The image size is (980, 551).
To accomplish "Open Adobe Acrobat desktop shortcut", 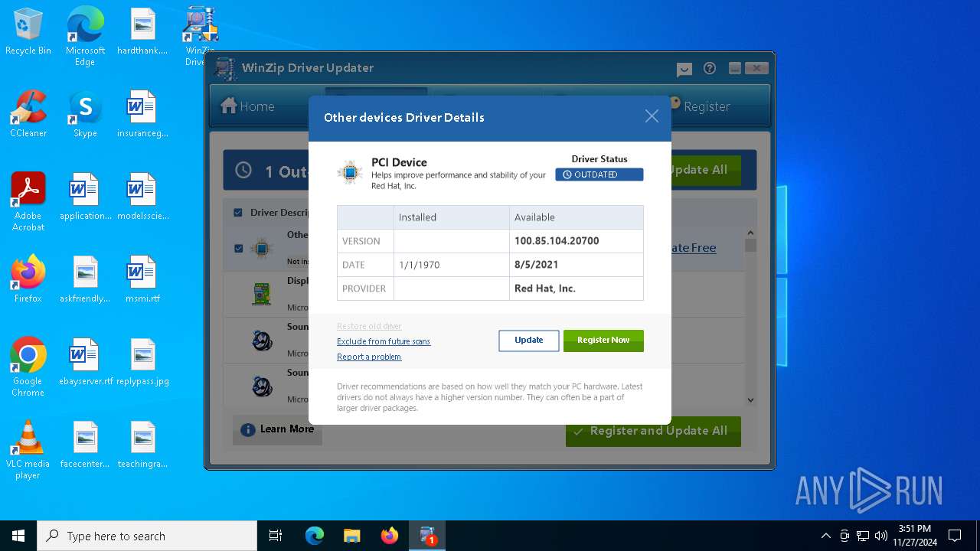I will click(x=28, y=202).
